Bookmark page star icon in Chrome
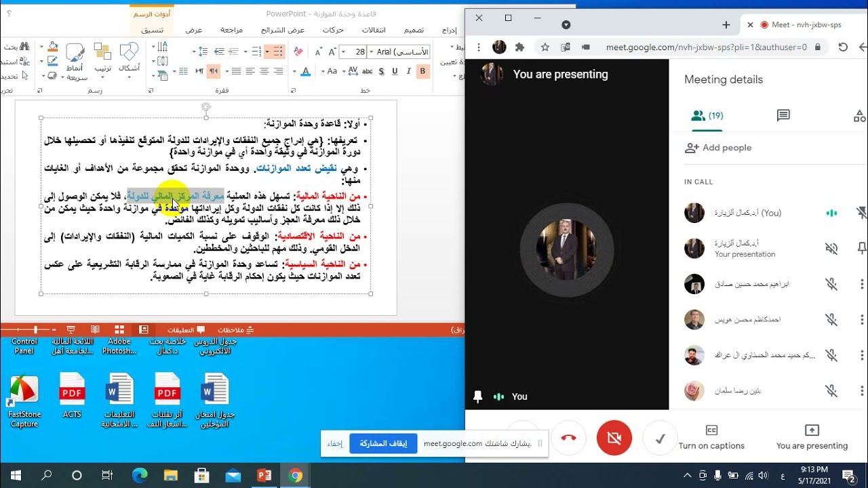 [x=545, y=47]
